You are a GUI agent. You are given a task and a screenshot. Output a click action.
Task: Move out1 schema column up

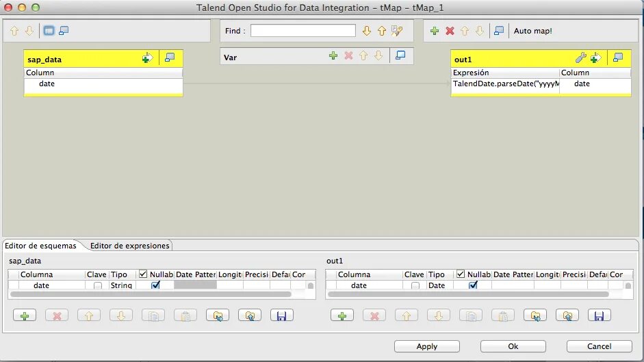[x=407, y=315]
